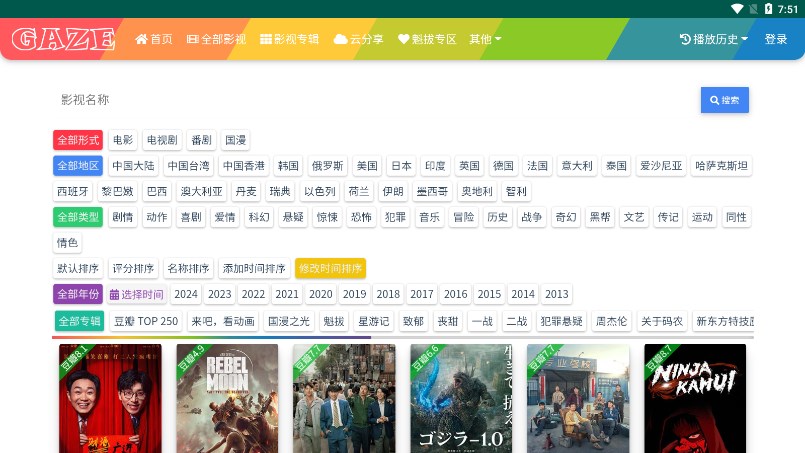This screenshot has height=453, width=805.
Task: Open 影视专辑 albums page
Action: [x=290, y=39]
